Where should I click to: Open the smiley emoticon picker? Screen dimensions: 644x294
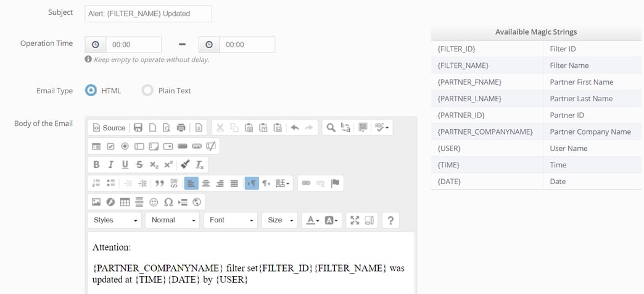pyautogui.click(x=154, y=202)
